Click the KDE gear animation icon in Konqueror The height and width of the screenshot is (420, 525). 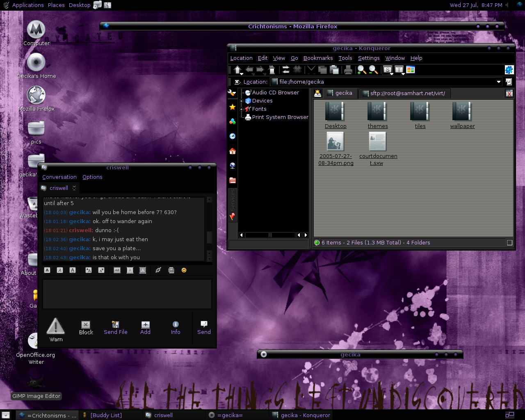[509, 70]
